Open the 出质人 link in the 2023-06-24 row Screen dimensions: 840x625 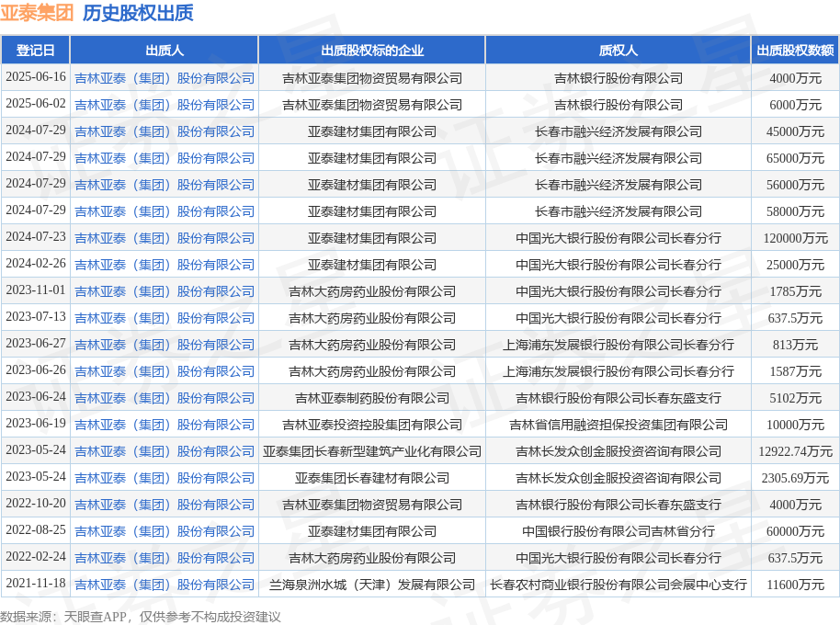[165, 398]
